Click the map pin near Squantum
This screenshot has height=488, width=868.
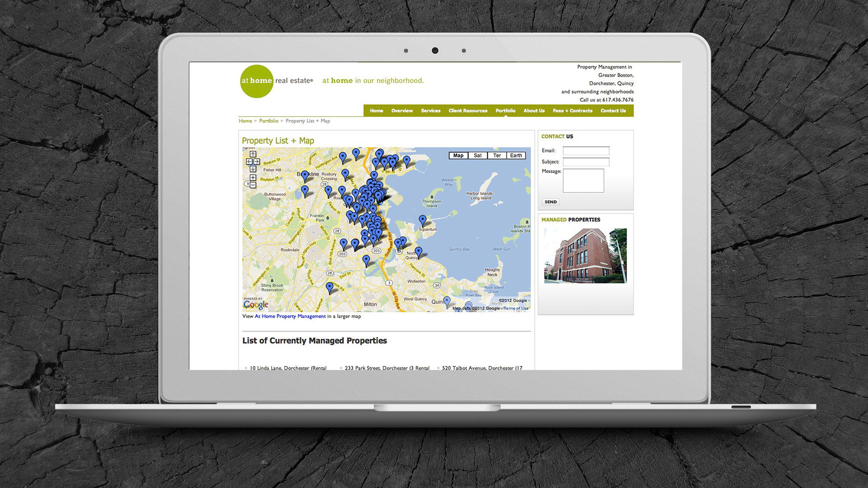[x=422, y=220]
